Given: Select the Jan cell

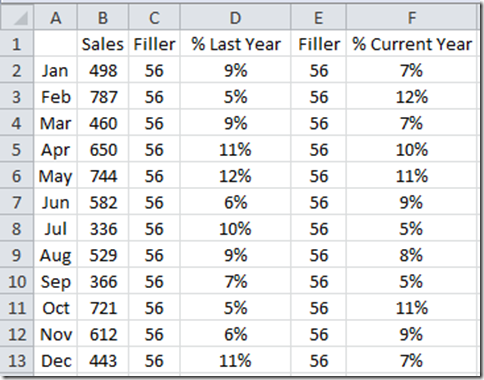Looking at the screenshot, I should click(x=56, y=70).
